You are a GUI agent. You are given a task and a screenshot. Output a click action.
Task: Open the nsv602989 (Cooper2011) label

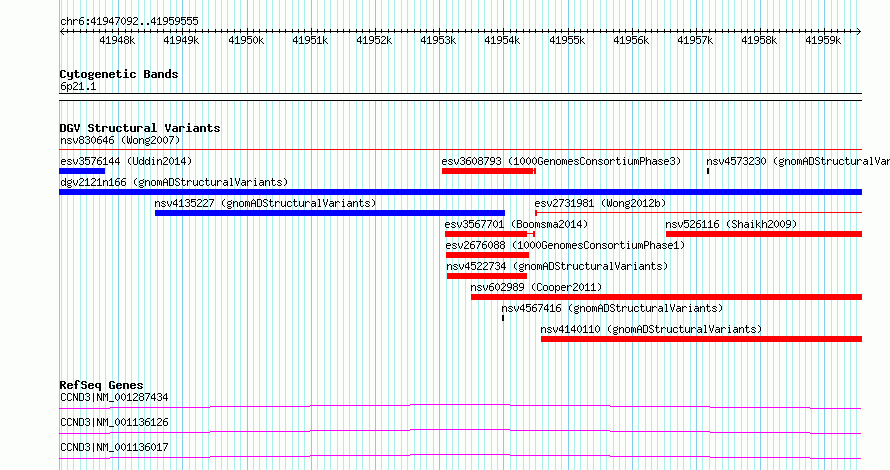coord(536,287)
